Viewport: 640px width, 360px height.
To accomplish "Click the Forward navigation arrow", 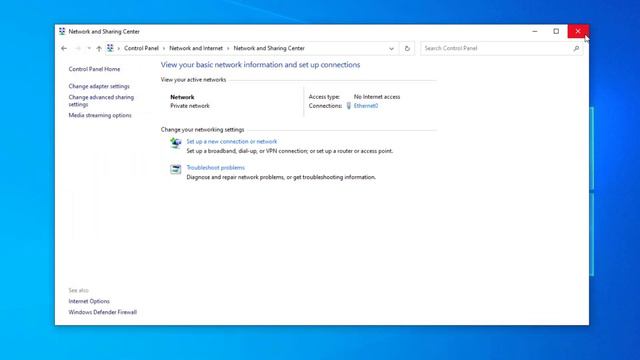I will [78, 48].
